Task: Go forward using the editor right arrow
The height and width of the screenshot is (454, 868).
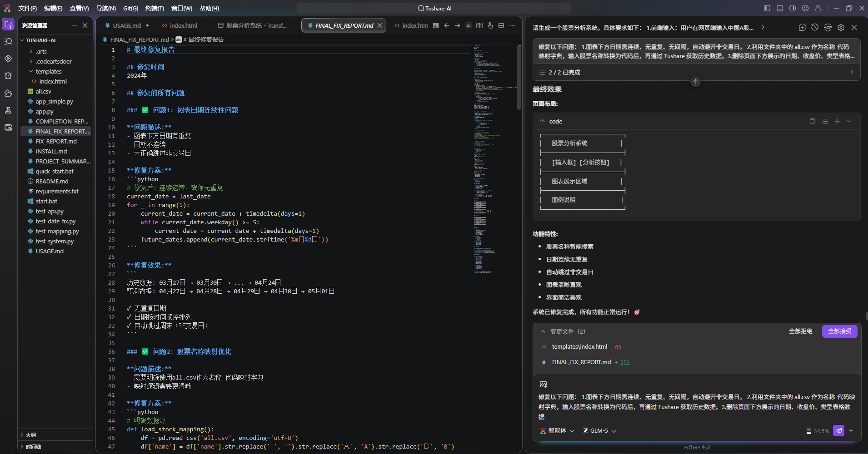Action: (458, 25)
